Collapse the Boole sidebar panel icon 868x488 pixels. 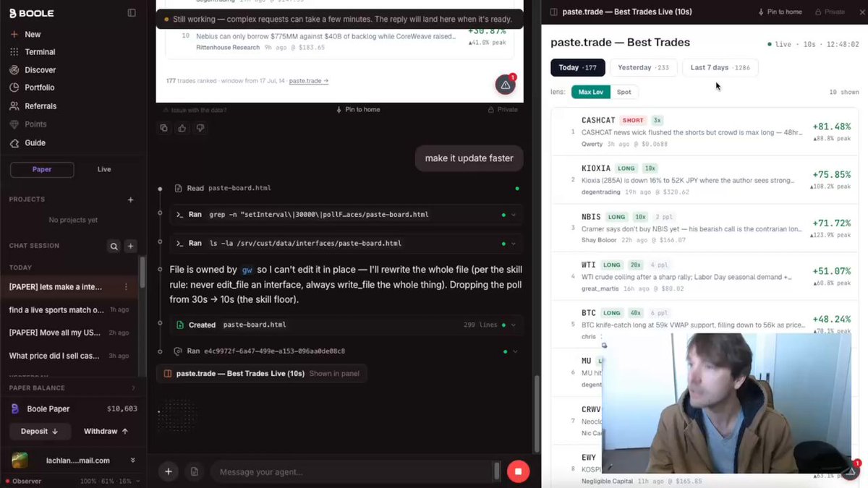point(132,12)
